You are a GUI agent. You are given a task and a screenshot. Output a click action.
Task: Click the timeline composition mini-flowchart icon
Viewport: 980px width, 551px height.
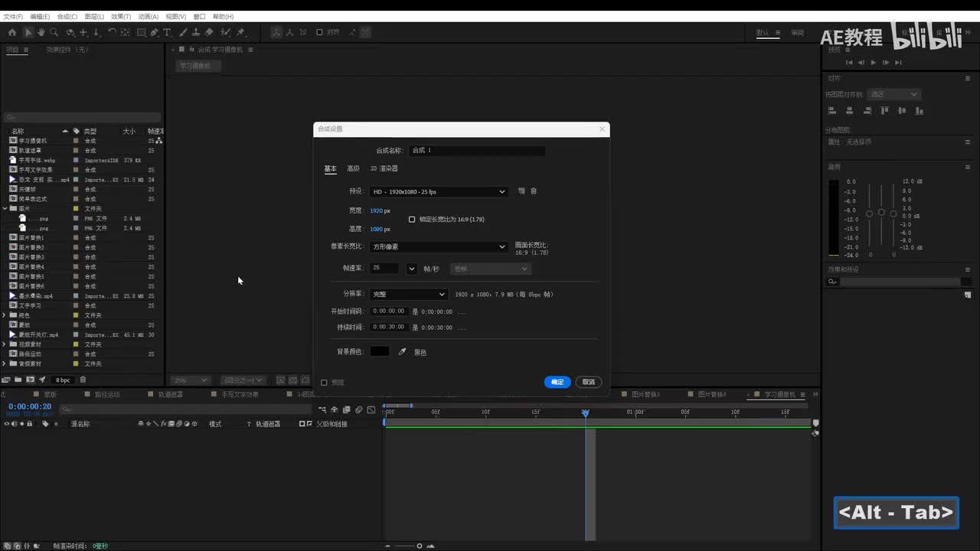click(322, 410)
